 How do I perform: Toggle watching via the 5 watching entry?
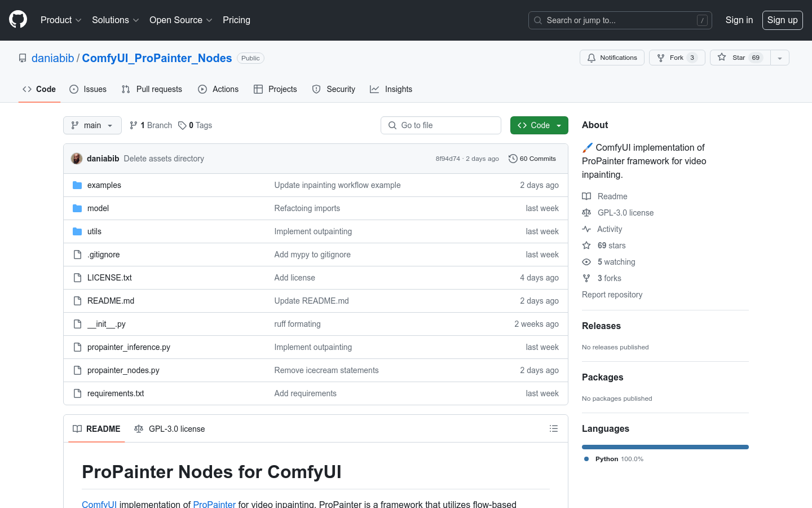point(616,261)
